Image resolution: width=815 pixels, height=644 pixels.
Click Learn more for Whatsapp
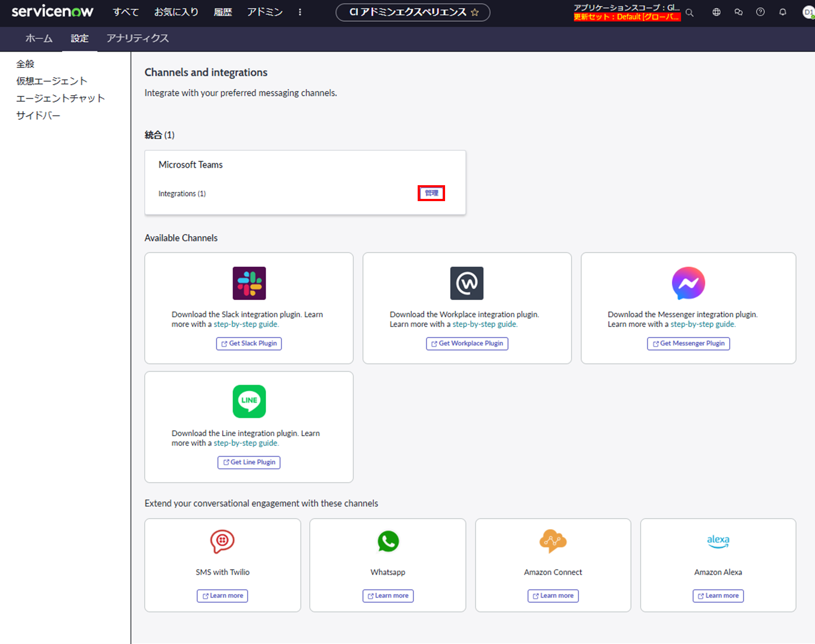(388, 596)
